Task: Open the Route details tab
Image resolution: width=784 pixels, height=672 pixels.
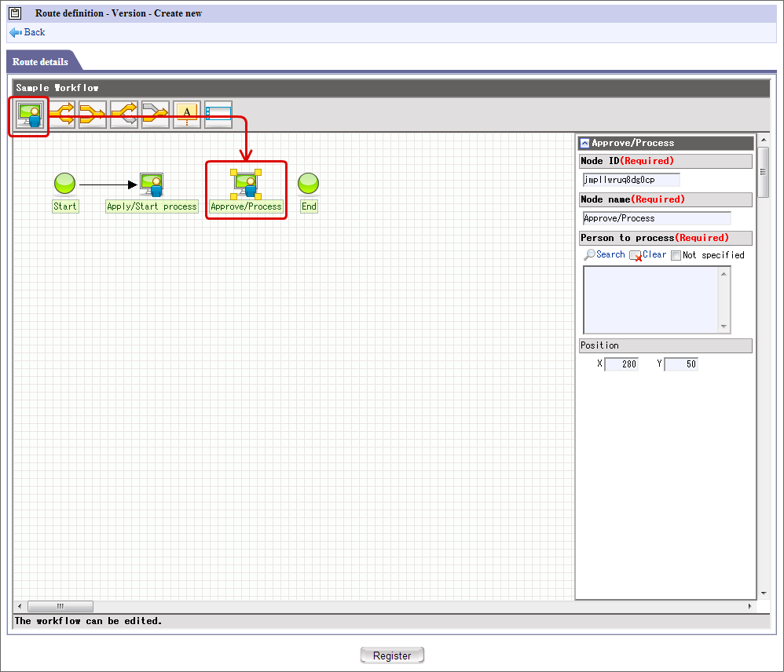Action: (x=40, y=62)
